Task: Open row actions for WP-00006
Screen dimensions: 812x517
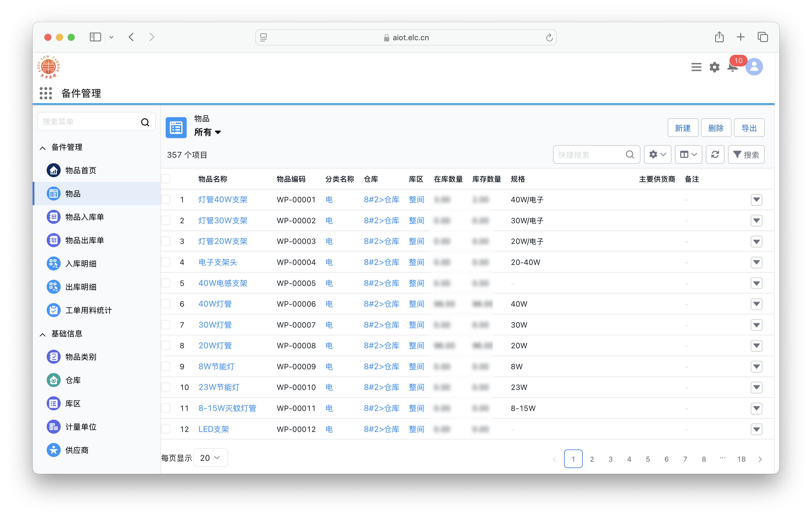Action: pos(756,304)
